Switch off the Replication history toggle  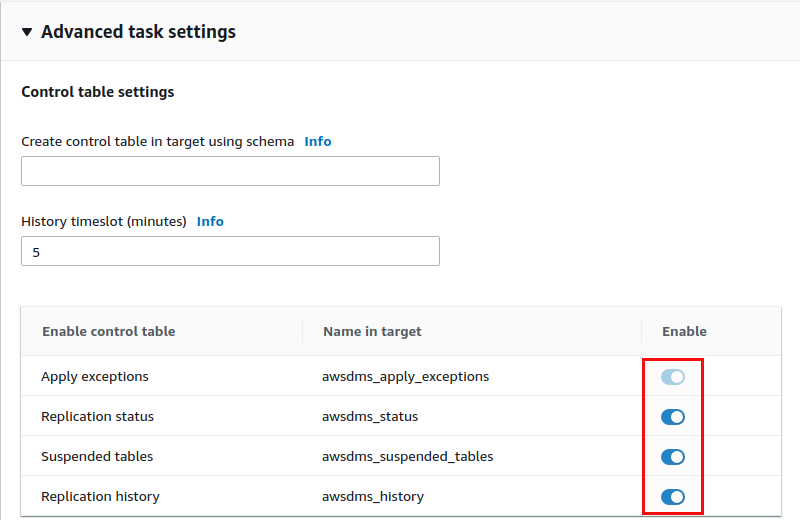point(672,497)
